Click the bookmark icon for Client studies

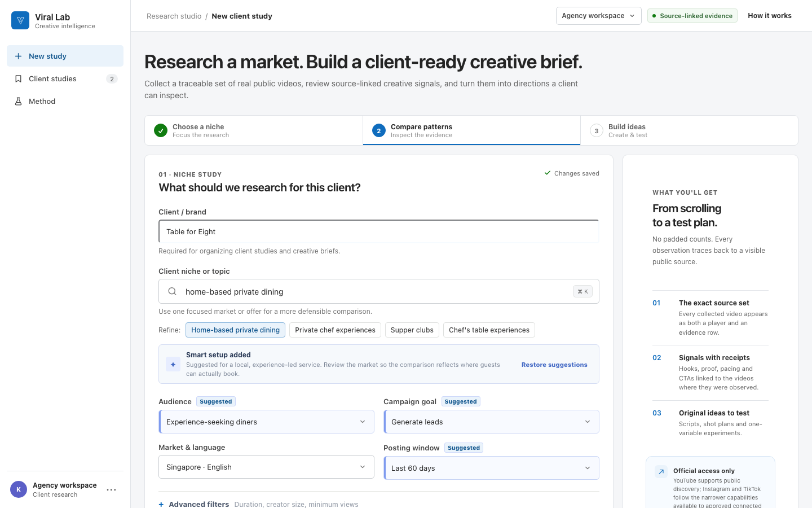coord(18,79)
